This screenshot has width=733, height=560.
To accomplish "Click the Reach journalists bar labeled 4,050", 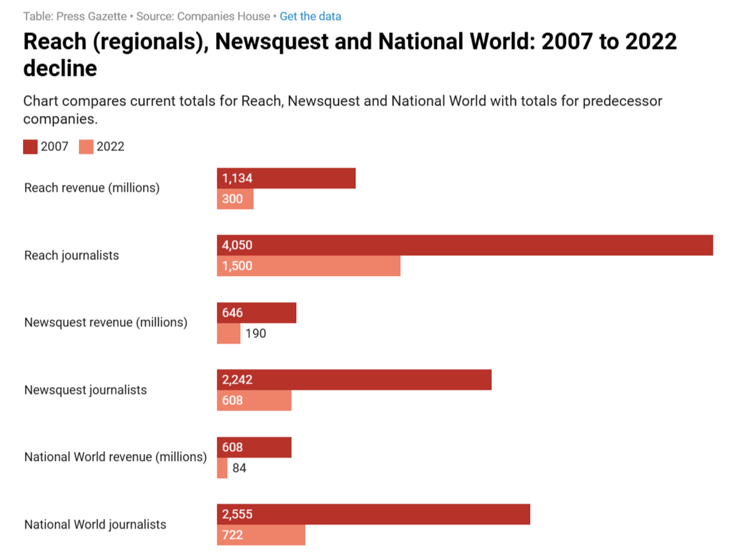I will coord(465,245).
